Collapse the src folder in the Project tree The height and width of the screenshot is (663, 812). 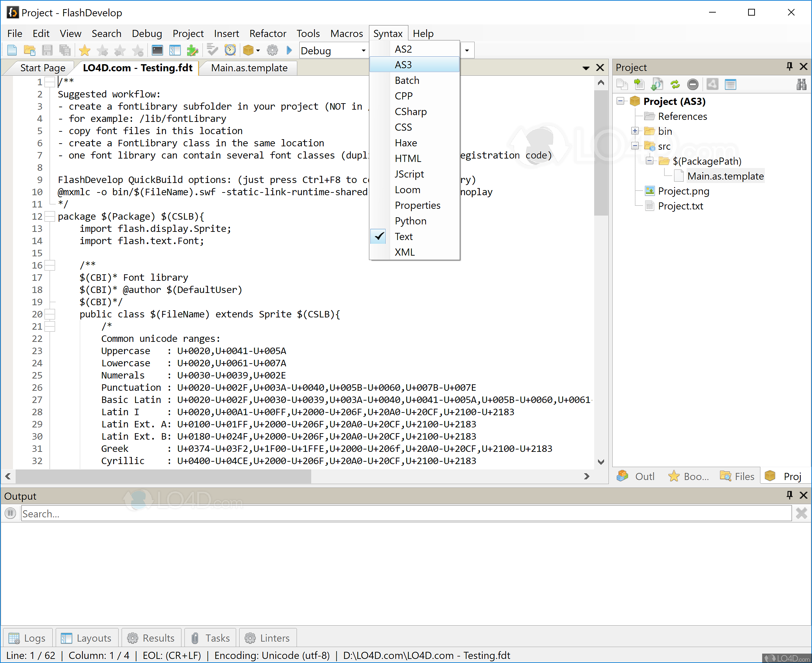click(635, 146)
